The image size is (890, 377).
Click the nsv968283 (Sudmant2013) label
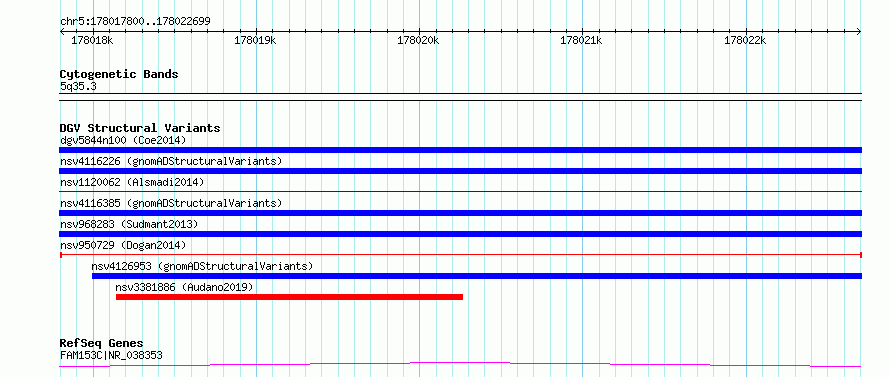click(129, 224)
